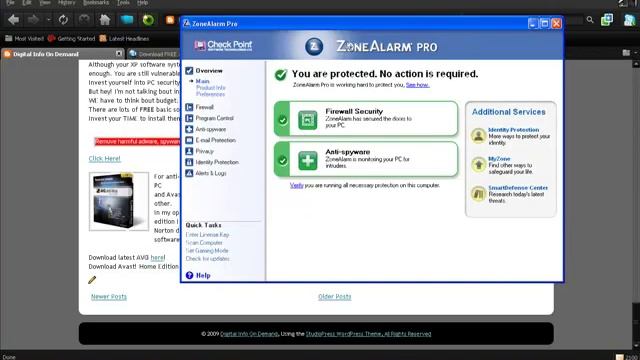Click the Check Point logo
Image resolution: width=640 pixels, height=360 pixels.
223,45
